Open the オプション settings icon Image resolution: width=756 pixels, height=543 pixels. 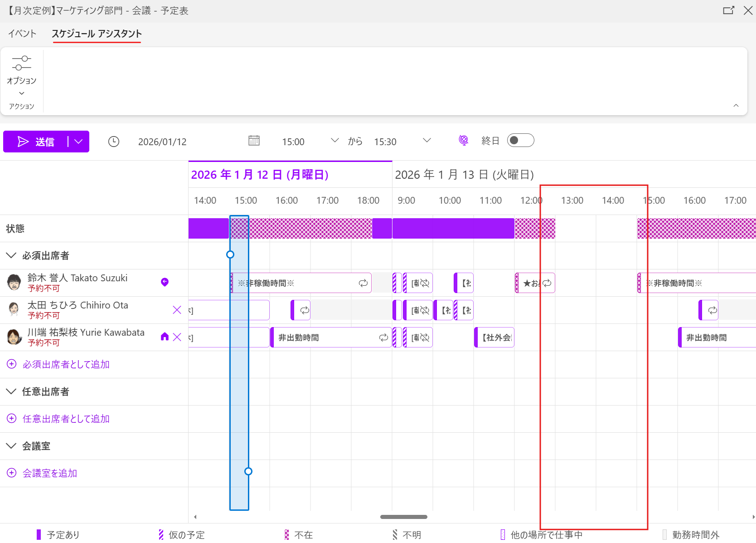point(21,64)
